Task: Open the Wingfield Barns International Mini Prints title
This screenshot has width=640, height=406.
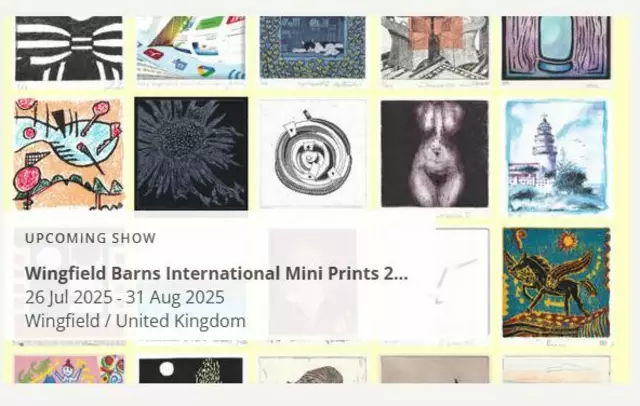Action: [x=216, y=273]
